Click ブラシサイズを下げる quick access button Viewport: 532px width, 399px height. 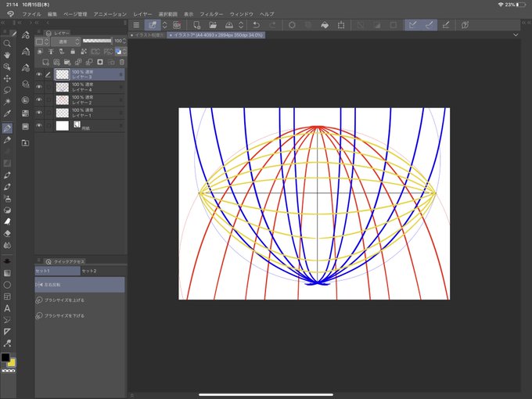click(80, 315)
